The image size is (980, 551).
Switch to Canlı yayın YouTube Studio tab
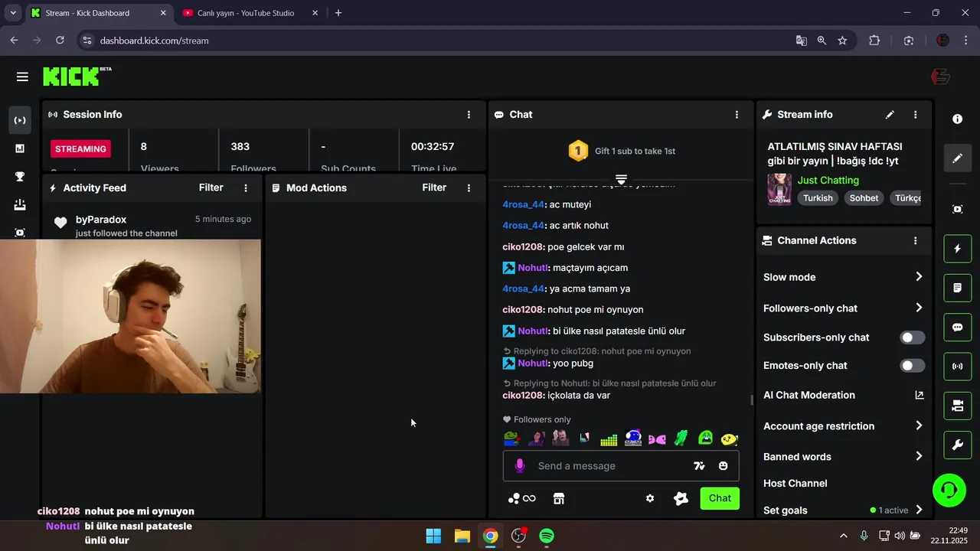point(250,13)
